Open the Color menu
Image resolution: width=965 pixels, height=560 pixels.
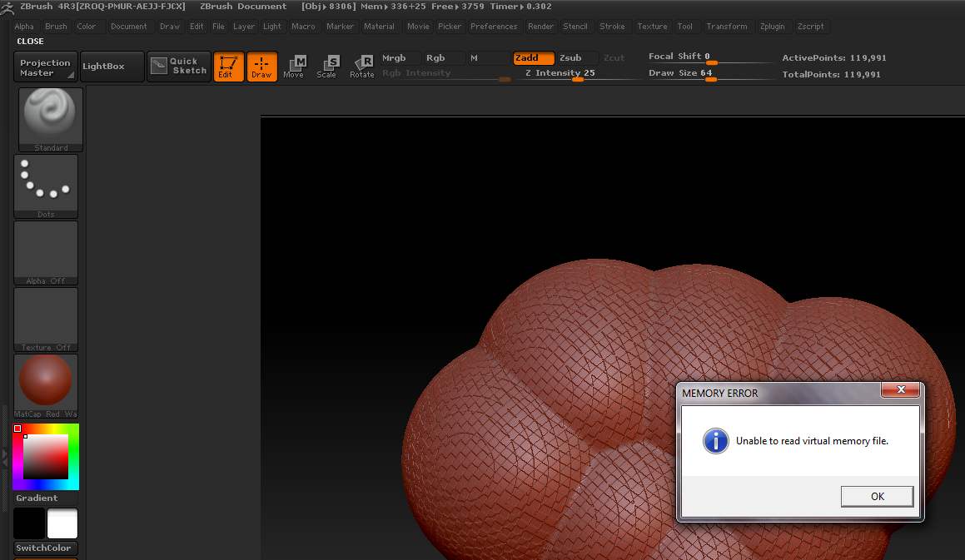coord(86,27)
